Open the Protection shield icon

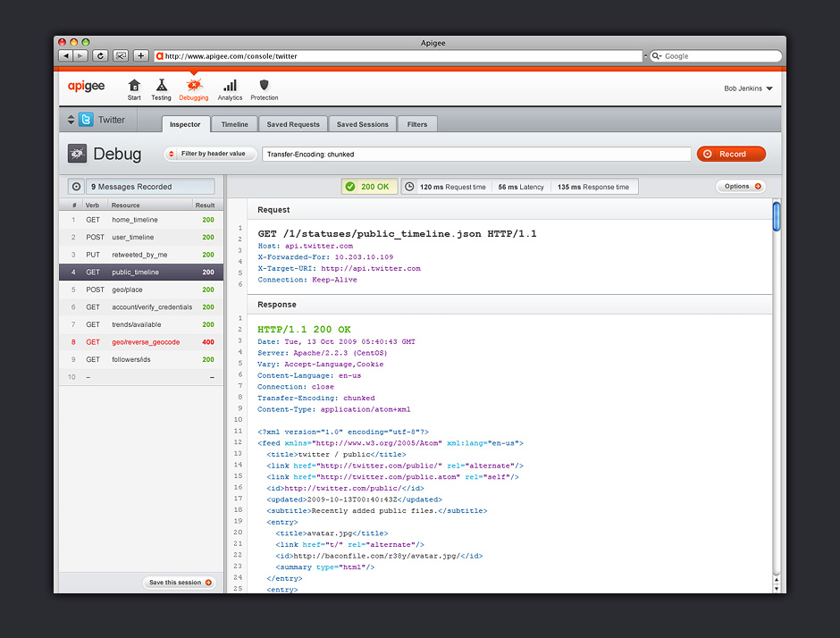pos(265,86)
